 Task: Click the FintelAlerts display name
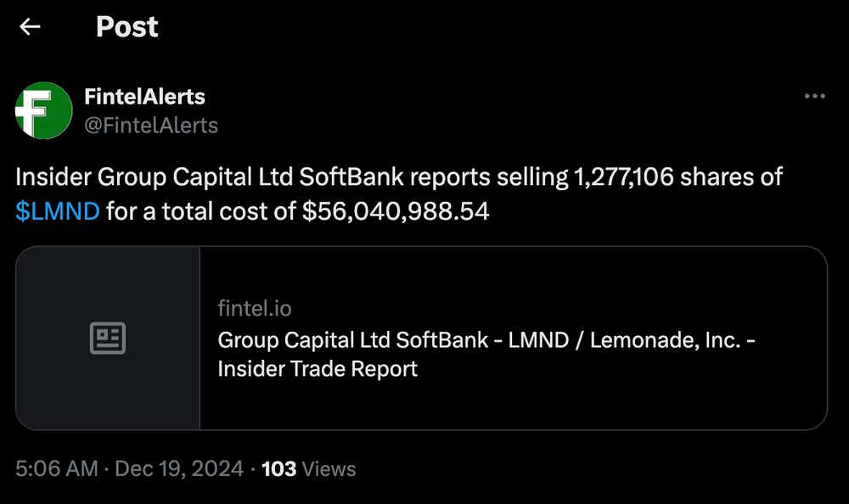[x=143, y=96]
